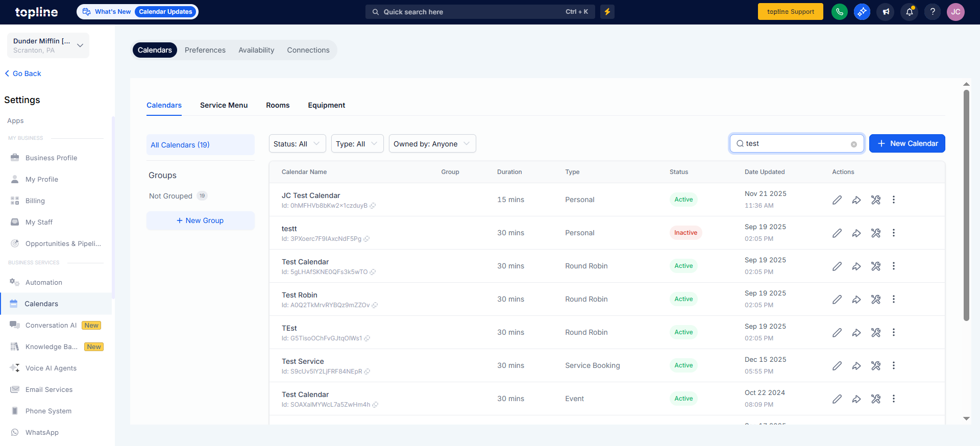
Task: Click the Calendar Name column header
Action: [304, 172]
